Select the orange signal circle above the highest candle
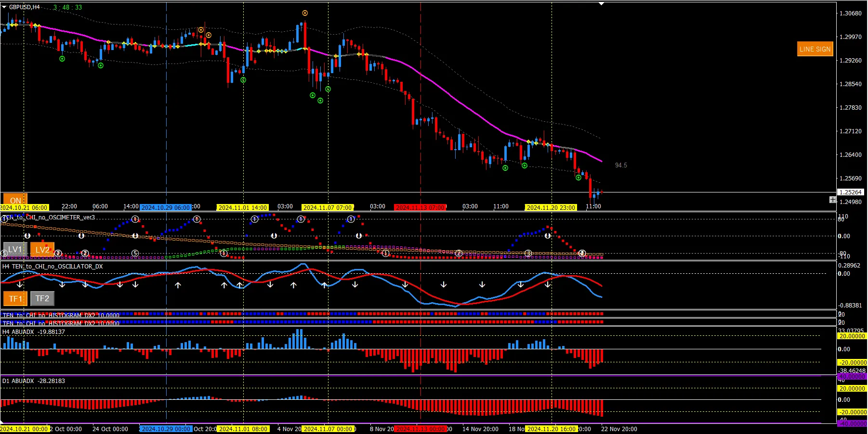This screenshot has width=868, height=434. pos(305,13)
